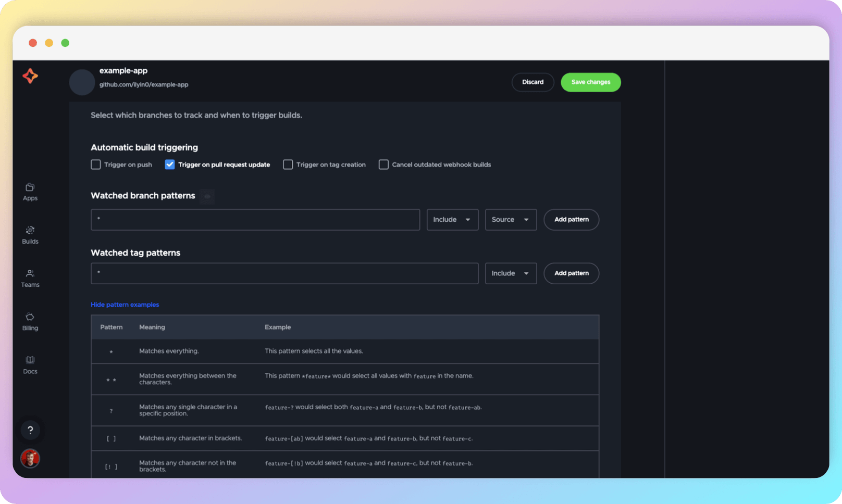Image resolution: width=842 pixels, height=504 pixels.
Task: Enable Trigger on push
Action: coord(96,164)
